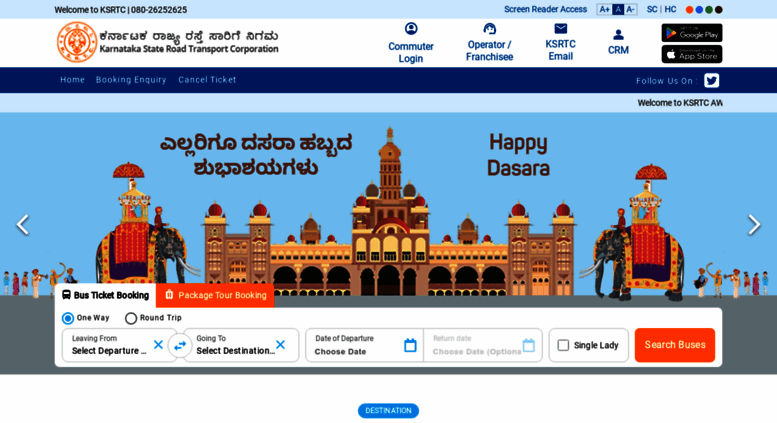Screen dimensions: 777x423
Task: Click the HC high contrast link
Action: point(670,9)
